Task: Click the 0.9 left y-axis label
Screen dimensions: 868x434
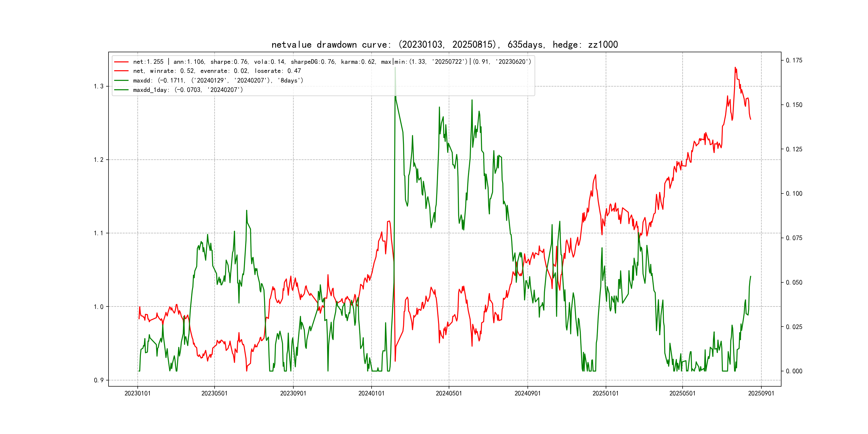Action: point(98,380)
